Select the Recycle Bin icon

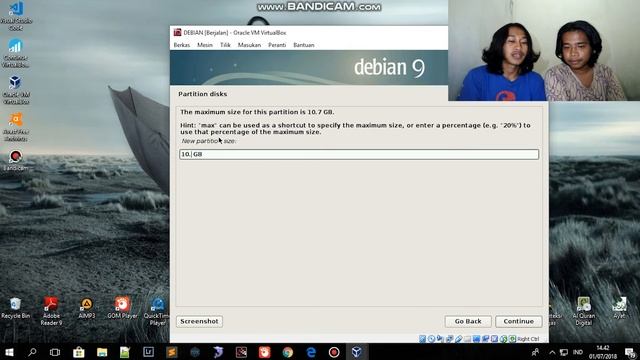click(x=16, y=308)
